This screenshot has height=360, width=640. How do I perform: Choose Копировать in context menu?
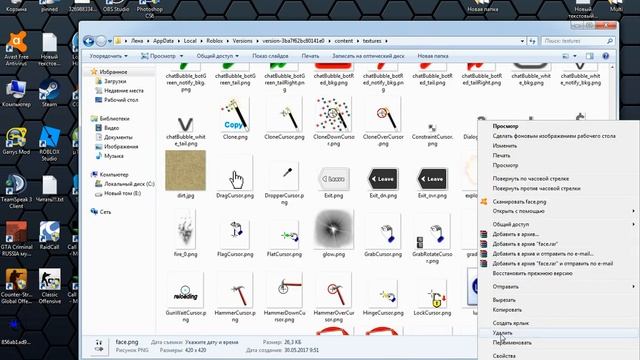click(559, 309)
